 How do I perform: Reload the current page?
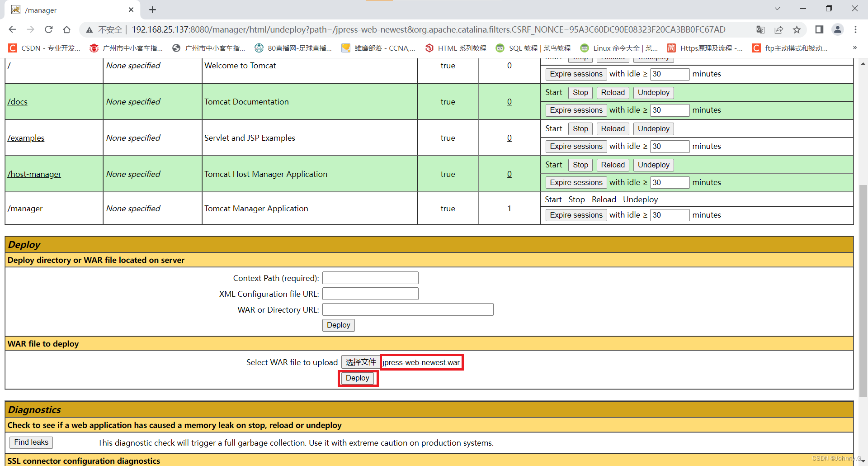pyautogui.click(x=48, y=29)
